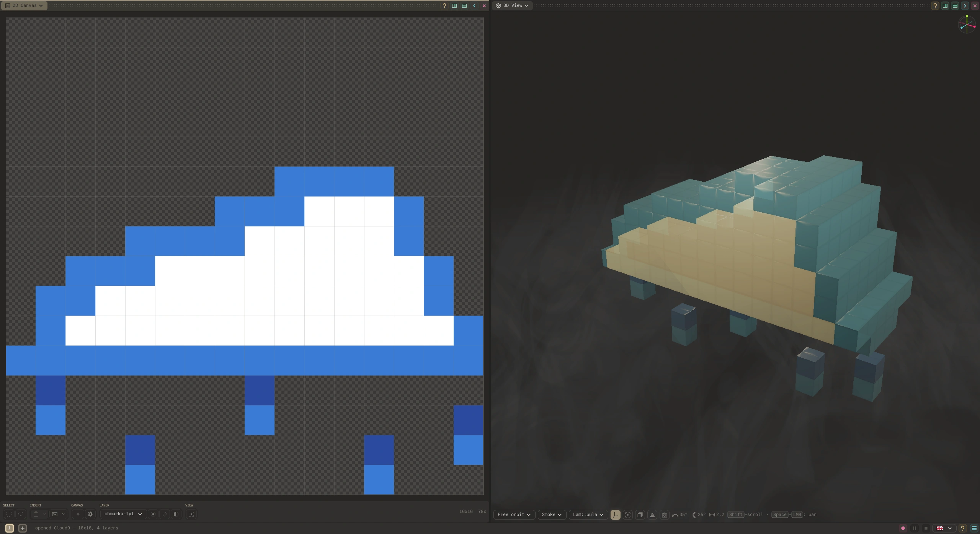Image resolution: width=980 pixels, height=534 pixels.
Task: Add a new workspace with plus button
Action: point(23,528)
